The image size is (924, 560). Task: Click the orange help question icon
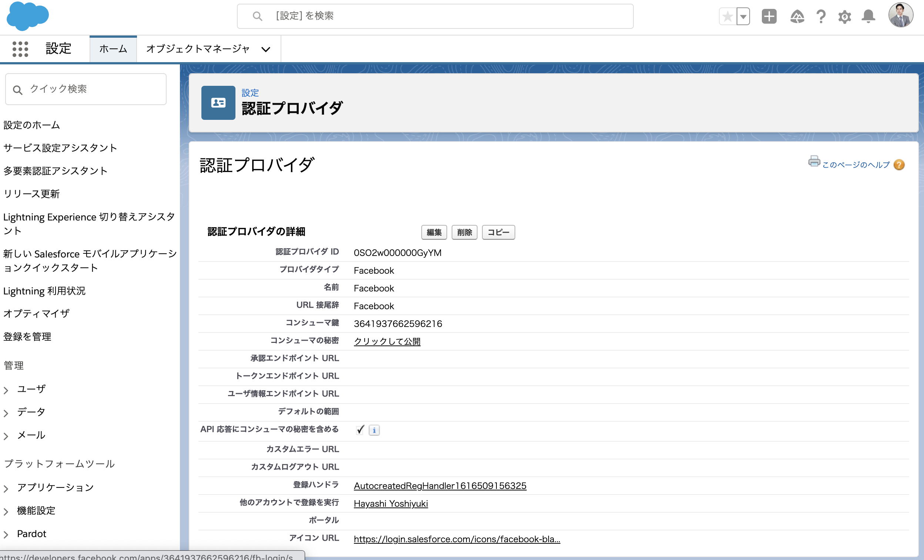[899, 165]
